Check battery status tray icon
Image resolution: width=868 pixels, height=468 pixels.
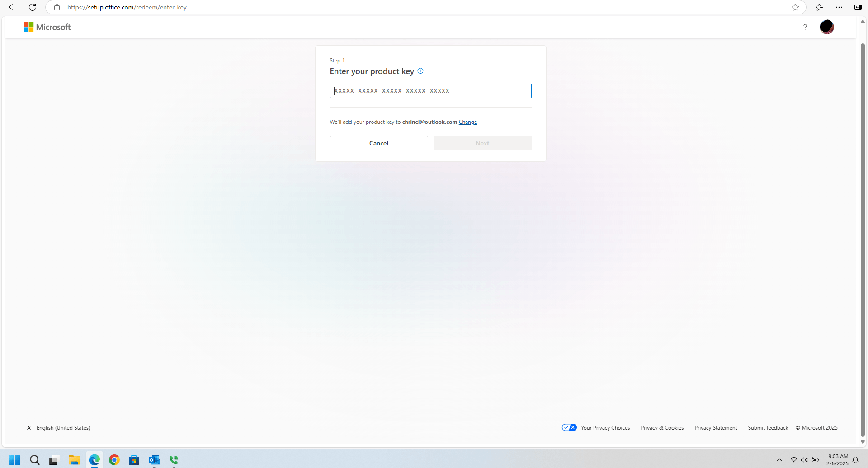pyautogui.click(x=816, y=460)
